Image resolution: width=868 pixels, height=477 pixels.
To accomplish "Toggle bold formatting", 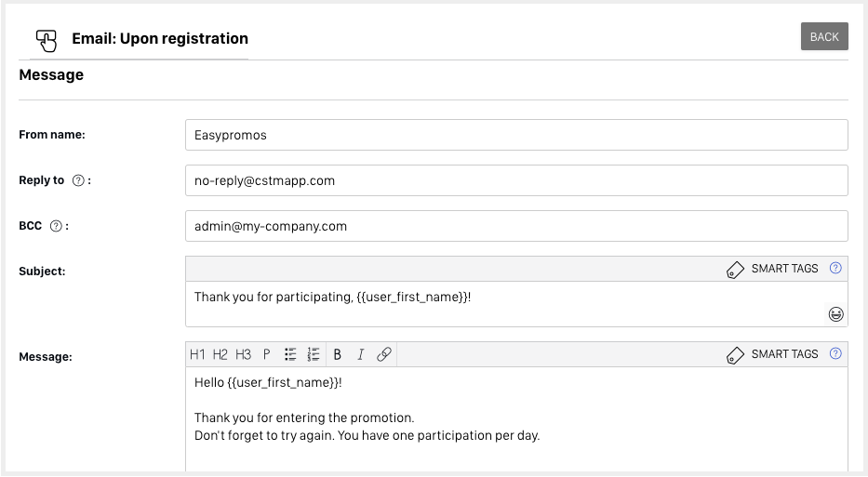I will pos(337,354).
